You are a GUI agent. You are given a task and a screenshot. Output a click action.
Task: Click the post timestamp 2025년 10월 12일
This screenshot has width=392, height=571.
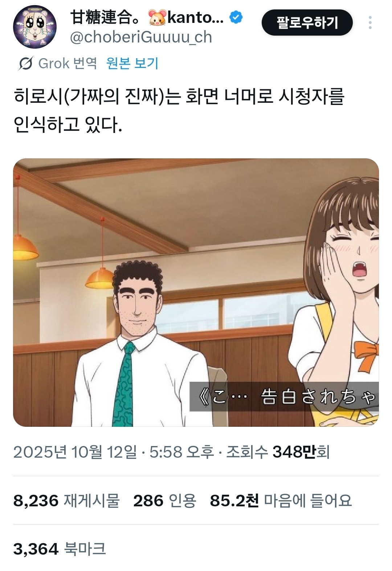75,452
